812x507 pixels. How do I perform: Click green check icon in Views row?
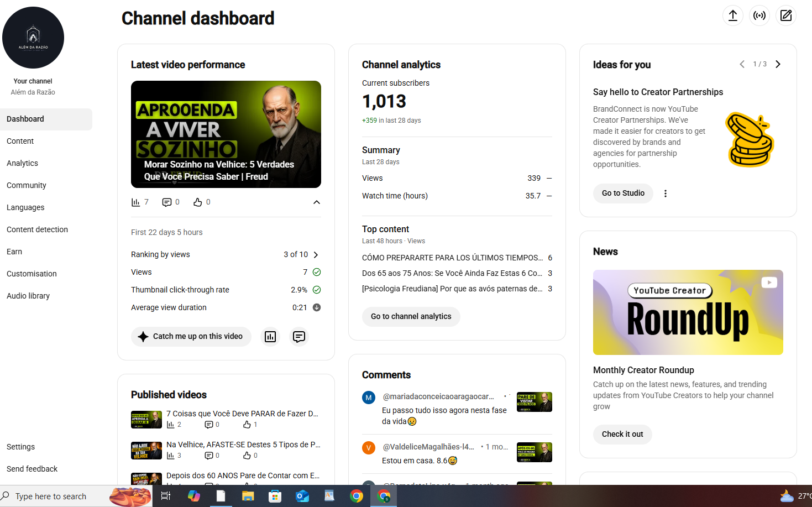(317, 272)
